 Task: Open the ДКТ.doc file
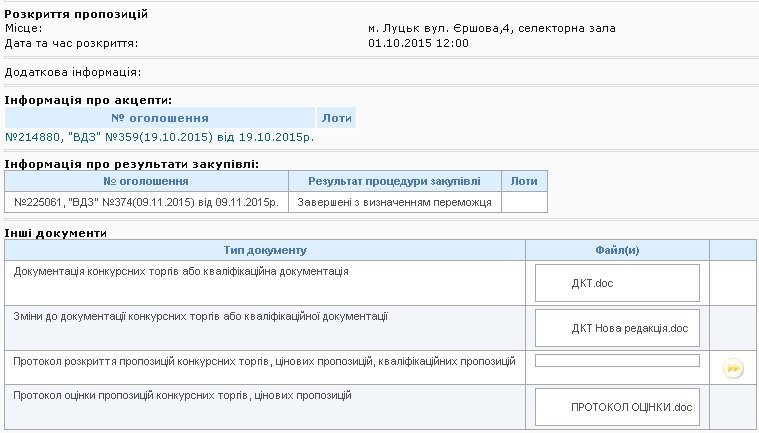click(592, 284)
